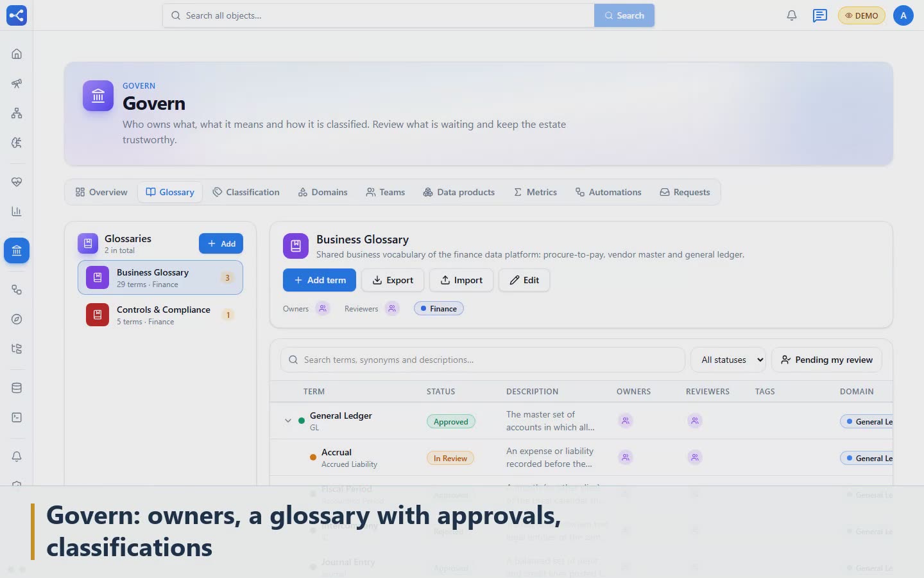Open the All statuses dropdown
Image resolution: width=924 pixels, height=578 pixels.
coord(728,360)
